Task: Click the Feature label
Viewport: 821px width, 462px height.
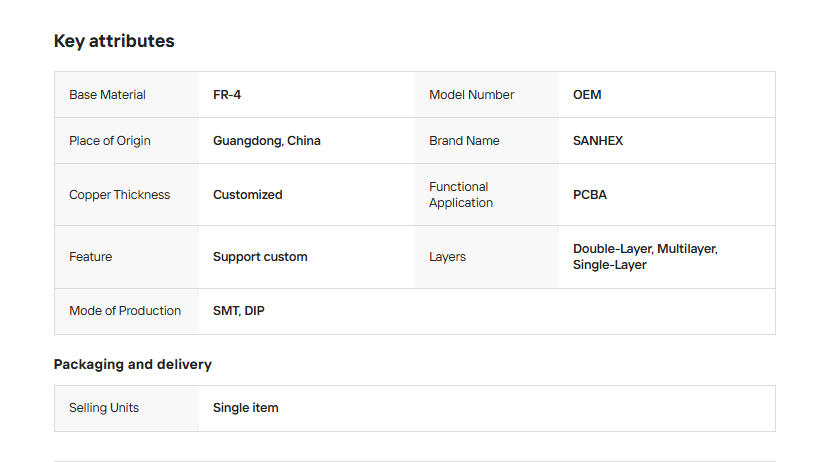Action: point(90,257)
